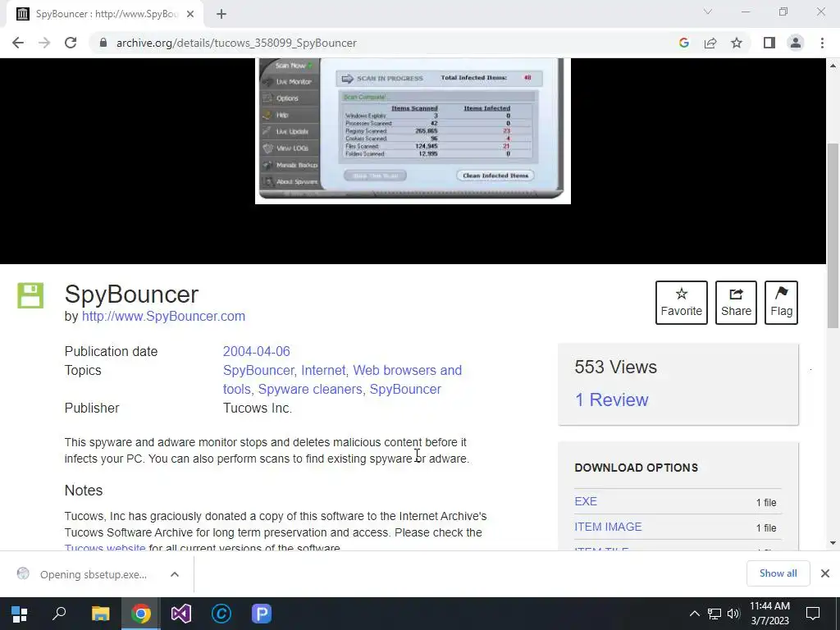Open Visual Studio from taskbar
This screenshot has height=630, width=840.
[x=181, y=614]
